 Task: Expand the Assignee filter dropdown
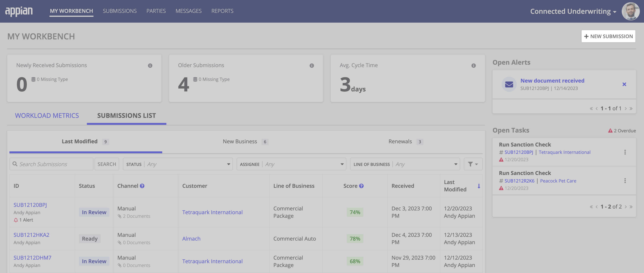pyautogui.click(x=291, y=164)
